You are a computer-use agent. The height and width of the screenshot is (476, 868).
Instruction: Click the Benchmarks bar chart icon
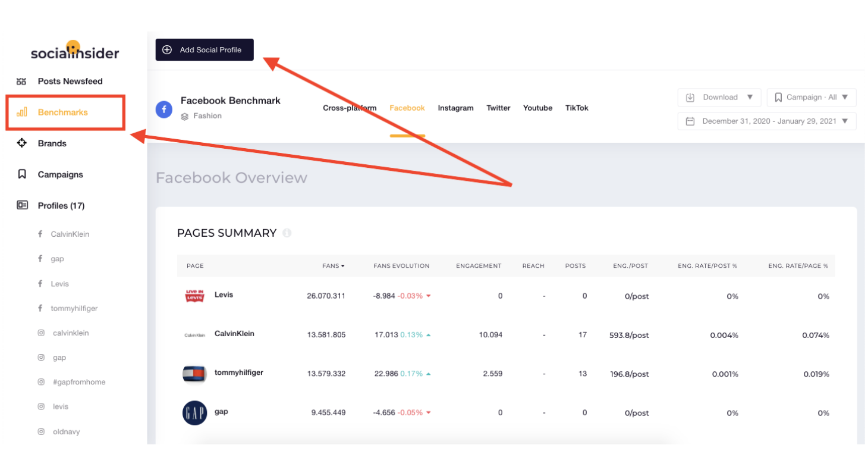(21, 112)
